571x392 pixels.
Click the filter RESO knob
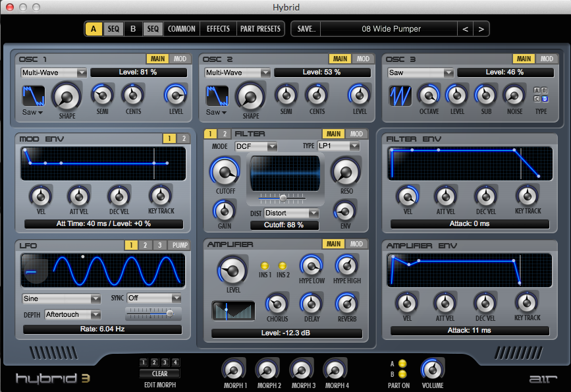(x=346, y=172)
